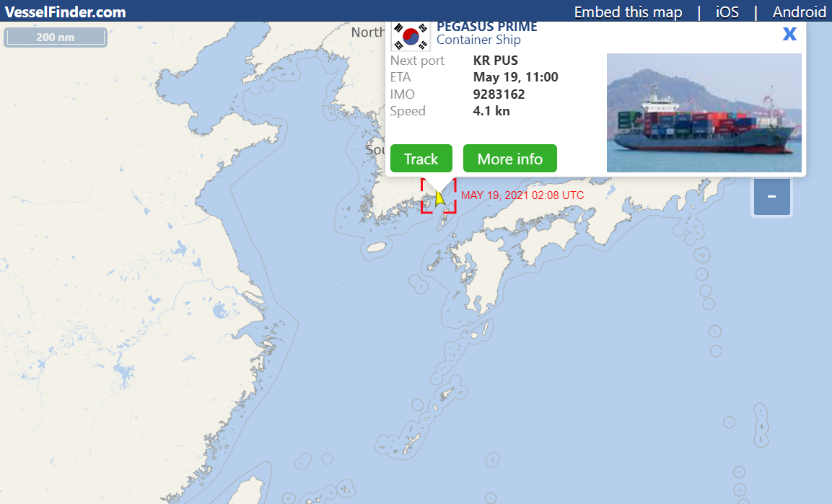Viewport: 832px width, 504px height.
Task: Open the Embed this map link
Action: click(x=629, y=12)
